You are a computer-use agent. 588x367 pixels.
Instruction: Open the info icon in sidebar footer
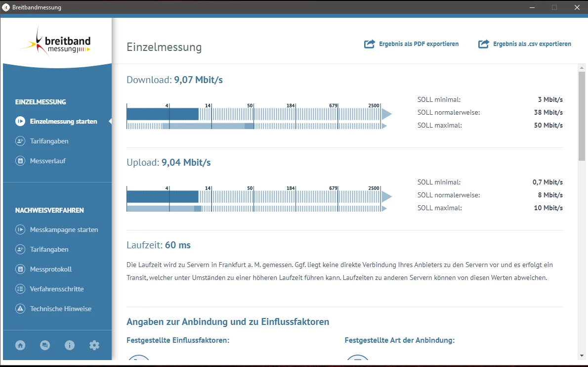[70, 345]
